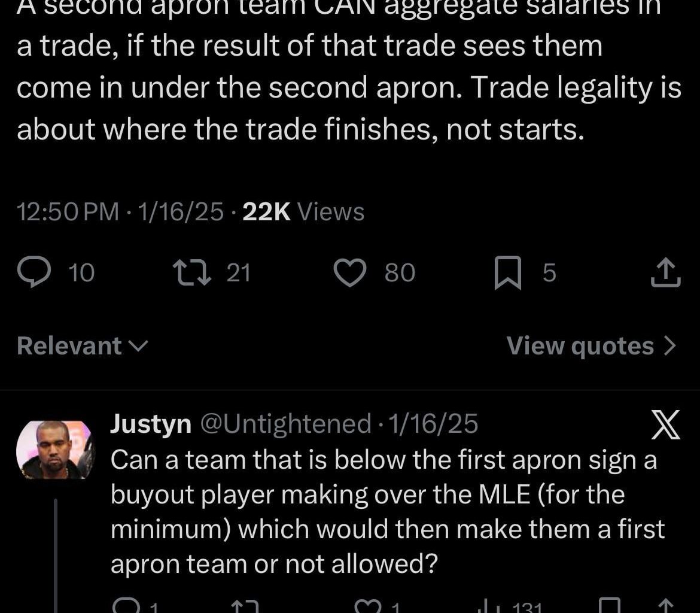Bookmark the second apron tweet
700x613 pixels.
click(507, 272)
